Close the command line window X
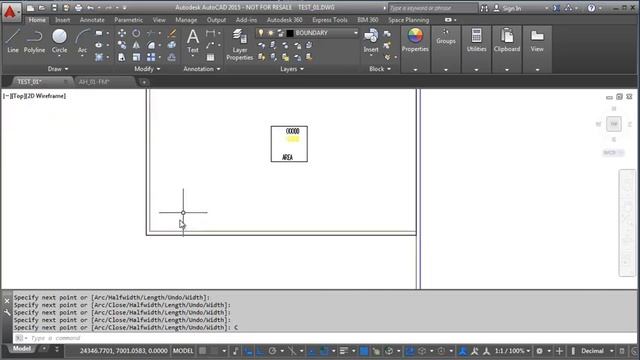The height and width of the screenshot is (360, 640). (7, 301)
